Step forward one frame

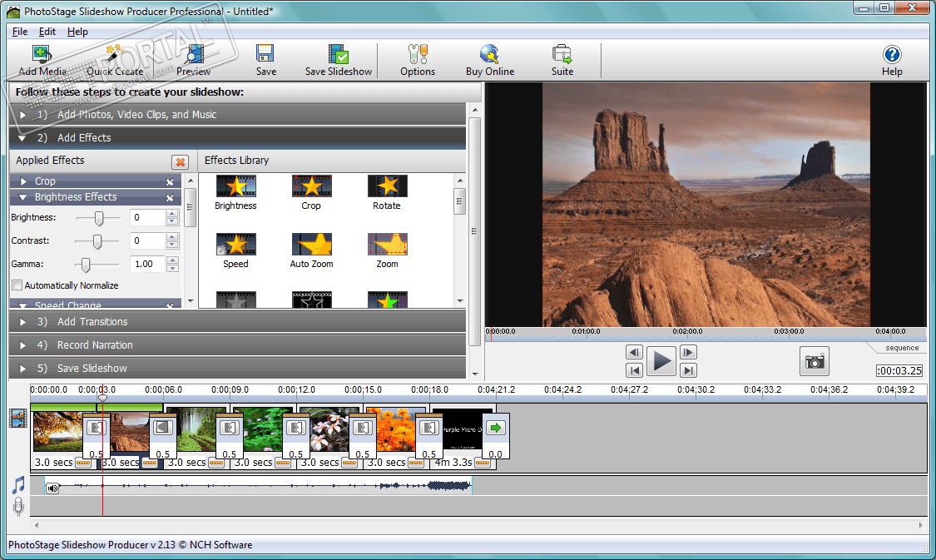click(x=688, y=352)
